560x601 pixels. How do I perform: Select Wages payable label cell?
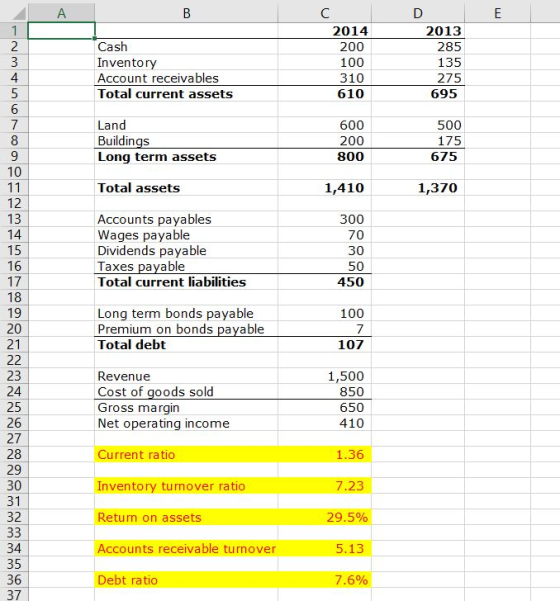tap(186, 235)
